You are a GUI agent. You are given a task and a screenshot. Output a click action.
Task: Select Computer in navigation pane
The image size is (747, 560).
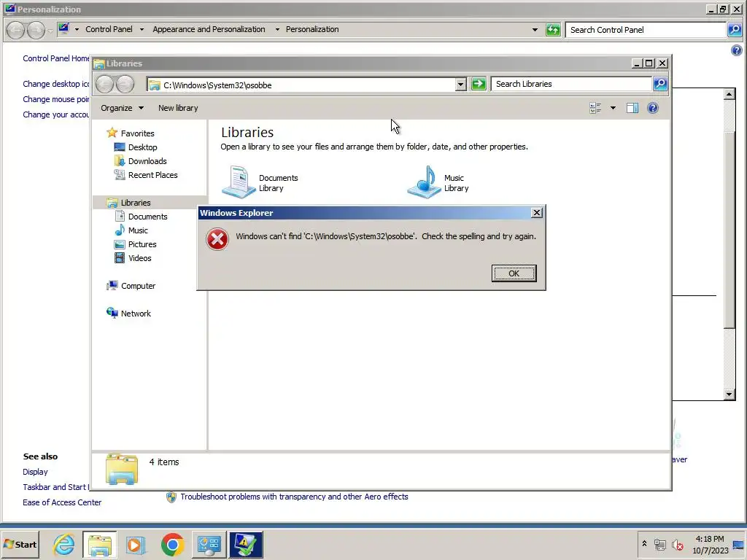coord(131,286)
